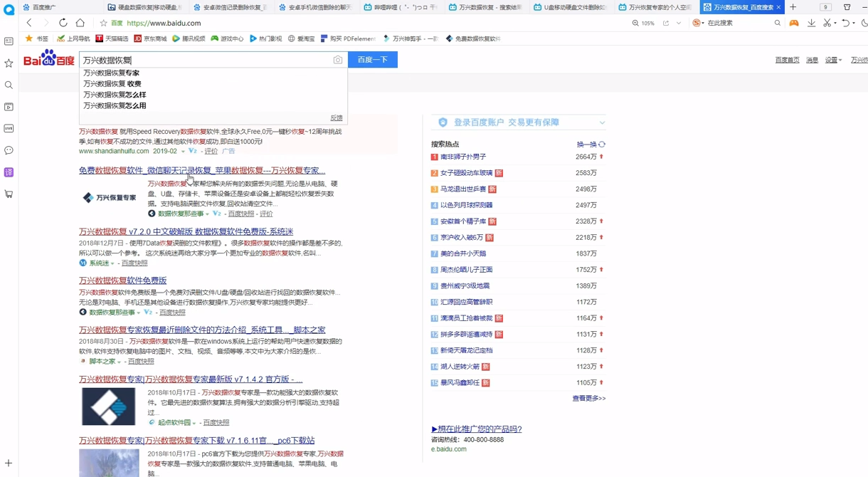Switch to 万兴恢复专家的个人空间 tab
Viewport: 868px width, 477px height.
pyautogui.click(x=655, y=7)
